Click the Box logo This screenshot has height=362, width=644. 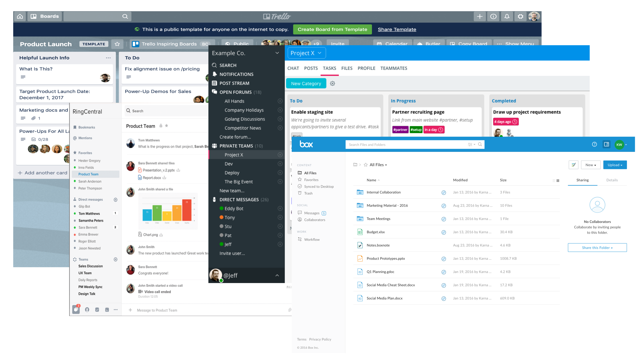[306, 144]
